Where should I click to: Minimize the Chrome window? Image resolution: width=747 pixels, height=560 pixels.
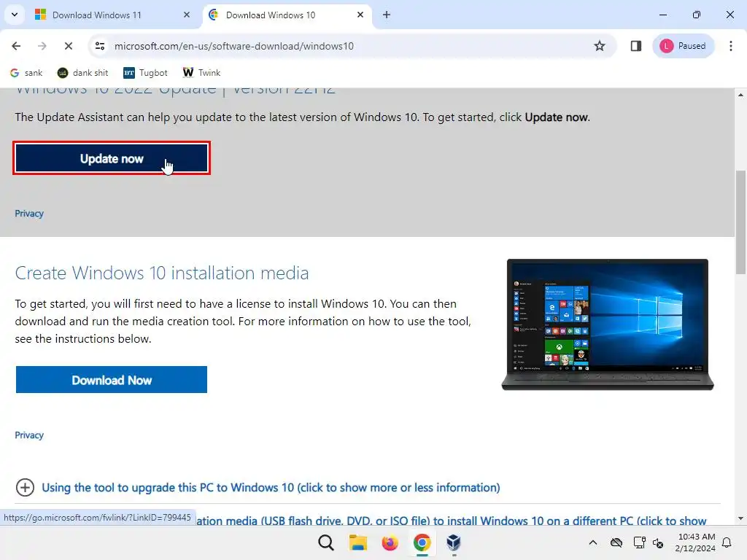[662, 15]
